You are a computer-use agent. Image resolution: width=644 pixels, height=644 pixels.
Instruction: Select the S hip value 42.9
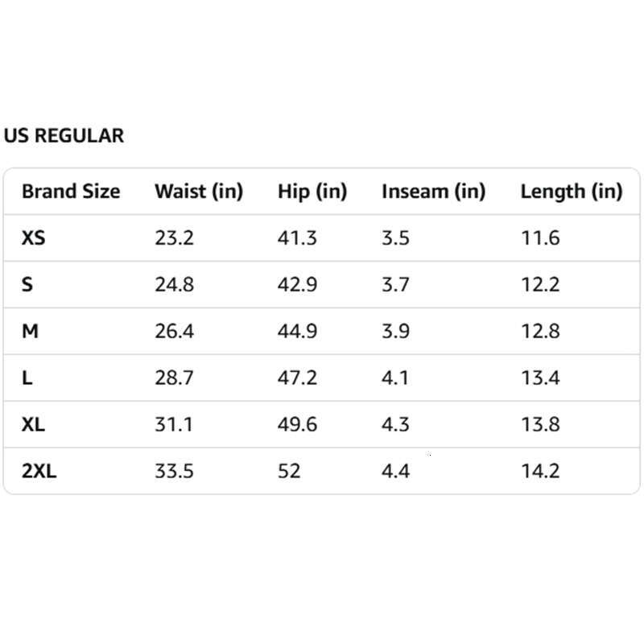coord(297,285)
